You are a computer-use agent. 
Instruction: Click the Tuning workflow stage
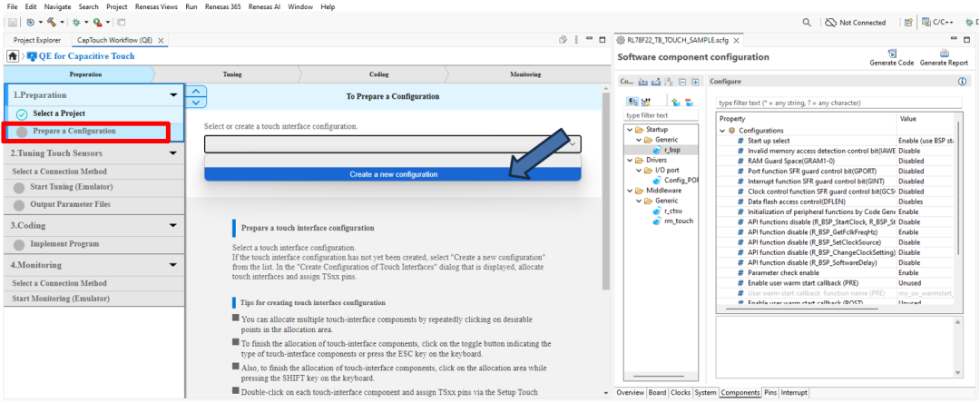coord(232,74)
